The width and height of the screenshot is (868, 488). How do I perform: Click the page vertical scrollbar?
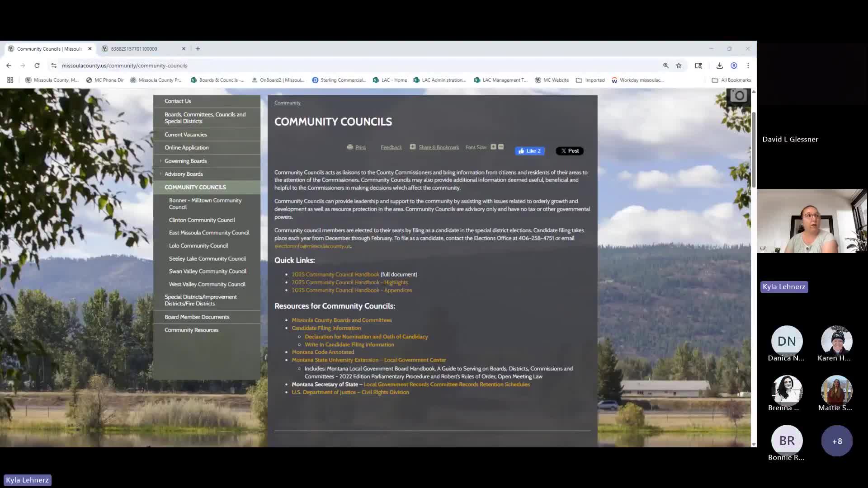(753, 149)
